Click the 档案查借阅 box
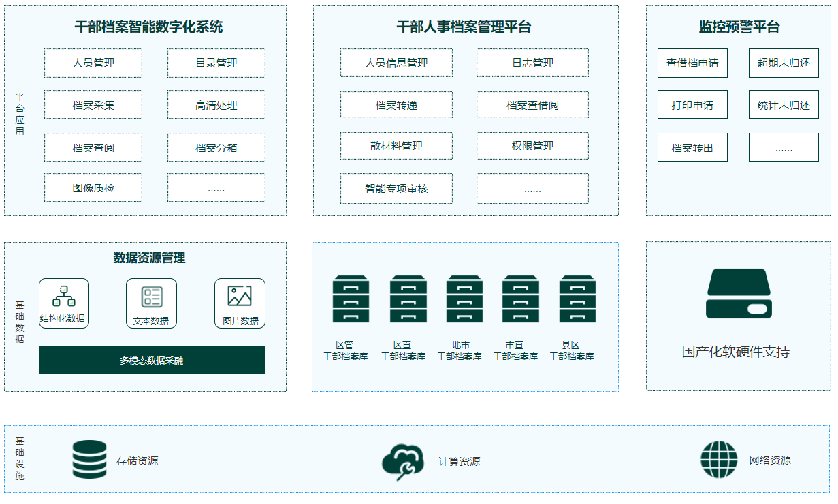 532,105
